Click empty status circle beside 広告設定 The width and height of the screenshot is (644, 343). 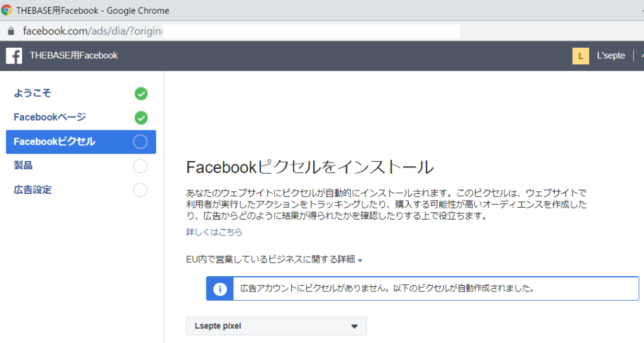140,190
